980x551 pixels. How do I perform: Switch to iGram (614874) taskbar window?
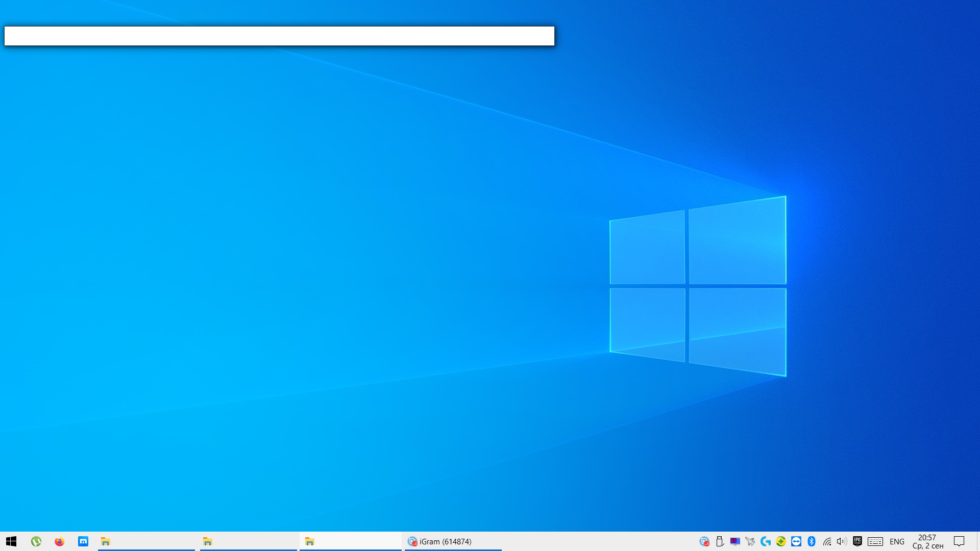[452, 541]
